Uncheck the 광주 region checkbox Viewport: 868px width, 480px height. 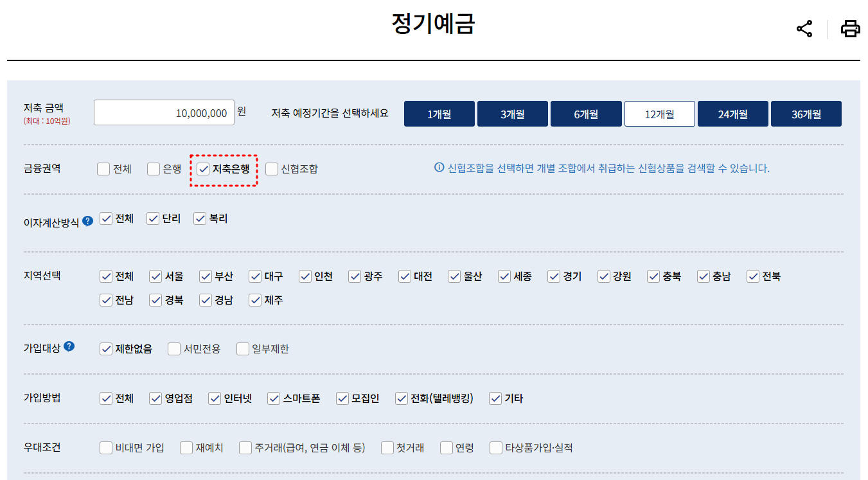355,276
